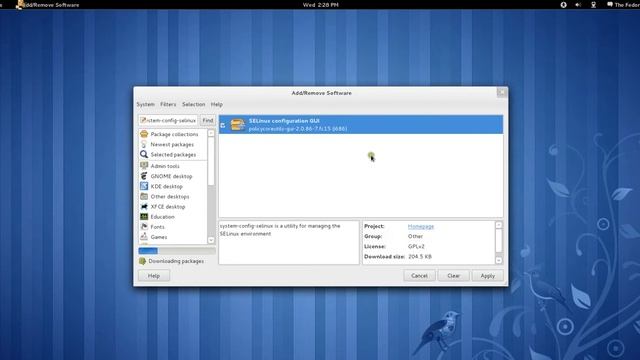Click the Find button
Screen dimensions: 640x360
(208, 120)
